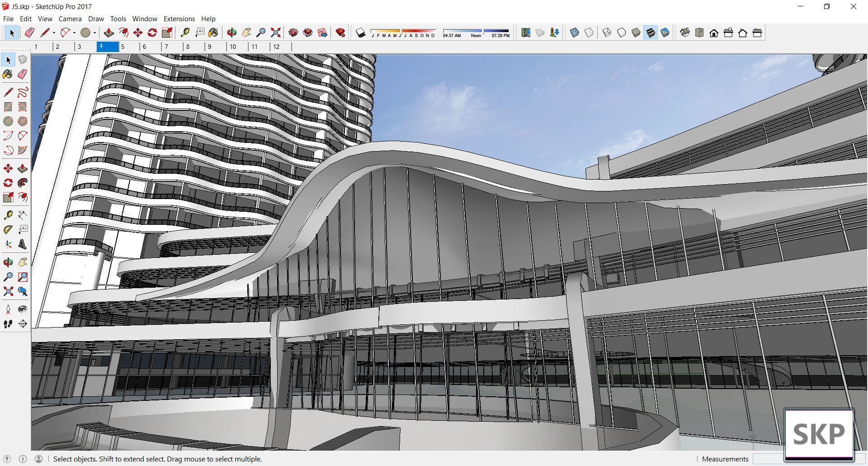The image size is (868, 466).
Task: Switch to Iso view
Action: [685, 33]
